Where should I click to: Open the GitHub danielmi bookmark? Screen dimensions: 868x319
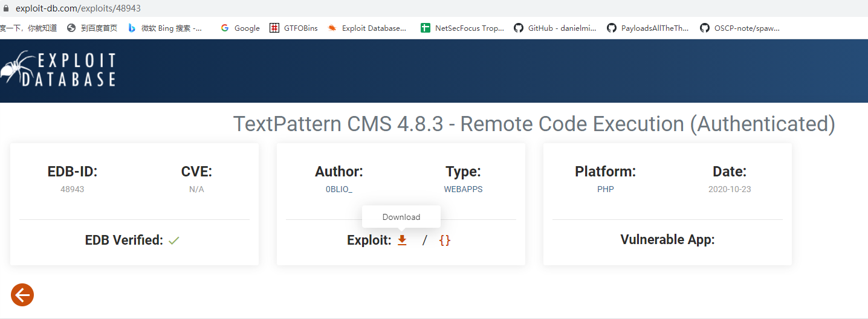(x=555, y=28)
